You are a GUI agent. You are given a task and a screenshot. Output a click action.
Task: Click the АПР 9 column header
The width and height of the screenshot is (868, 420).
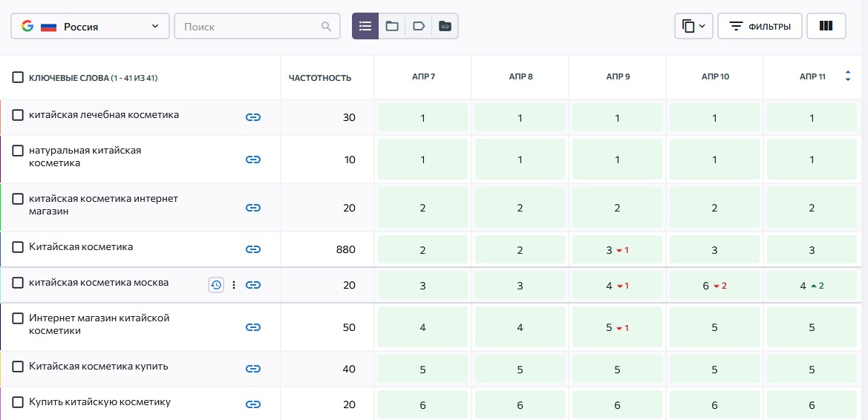tap(617, 77)
